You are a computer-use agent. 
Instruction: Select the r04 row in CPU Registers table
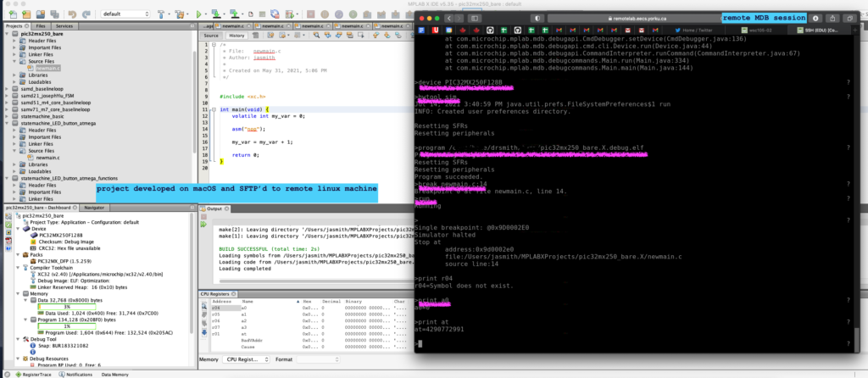(x=310, y=308)
